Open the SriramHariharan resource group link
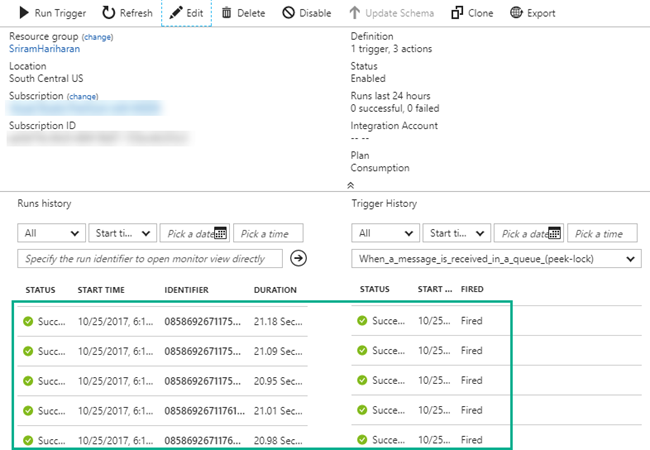This screenshot has width=650, height=450. [x=45, y=49]
